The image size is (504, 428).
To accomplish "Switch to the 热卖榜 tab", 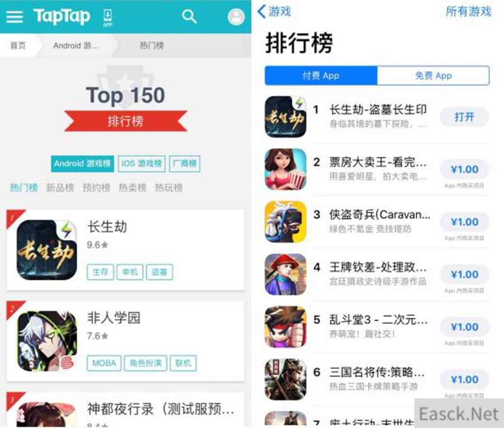I will pos(132,188).
